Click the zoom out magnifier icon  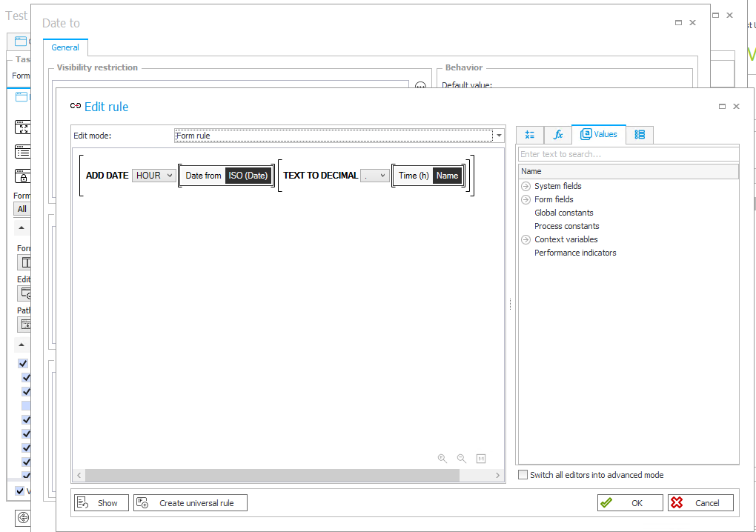[x=462, y=459]
